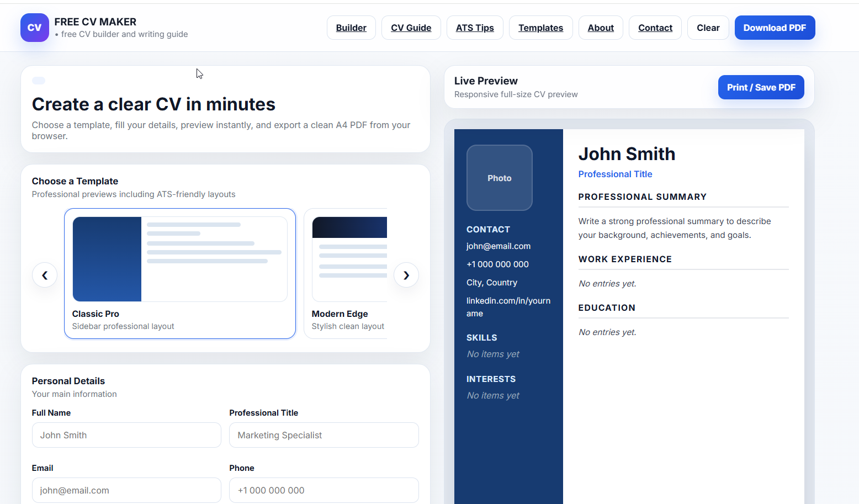Screen dimensions: 859x504
Task: Open ATS Tips page
Action: tap(475, 28)
